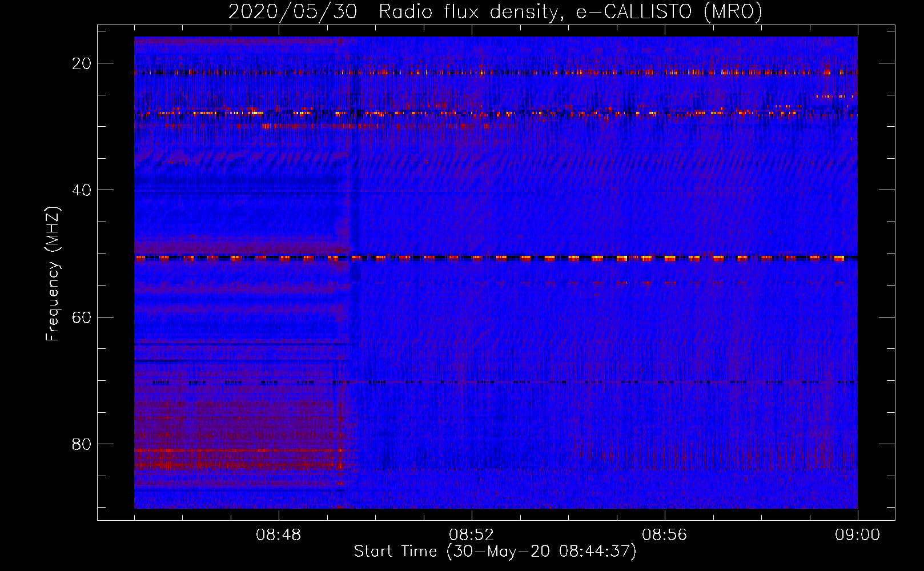Click the 'Start Time (30-May-20 08:44:37)' axis label

(x=495, y=552)
